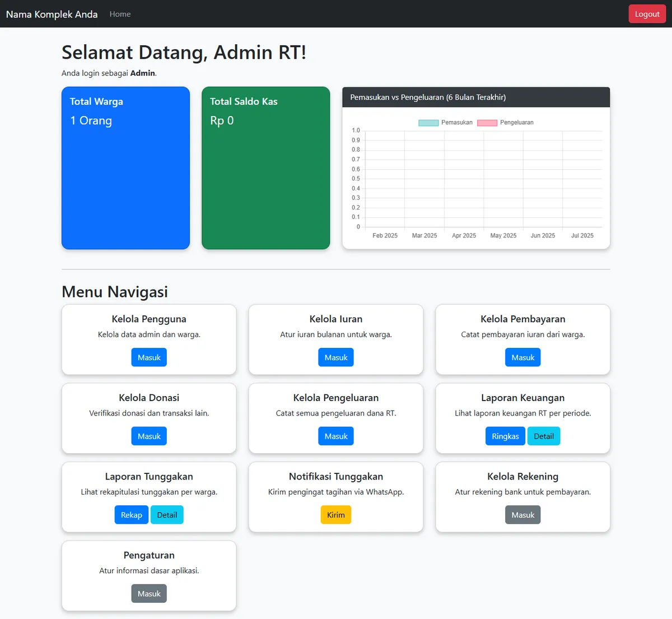
Task: Click Rekap in Laporan Tunggakan card
Action: (132, 515)
